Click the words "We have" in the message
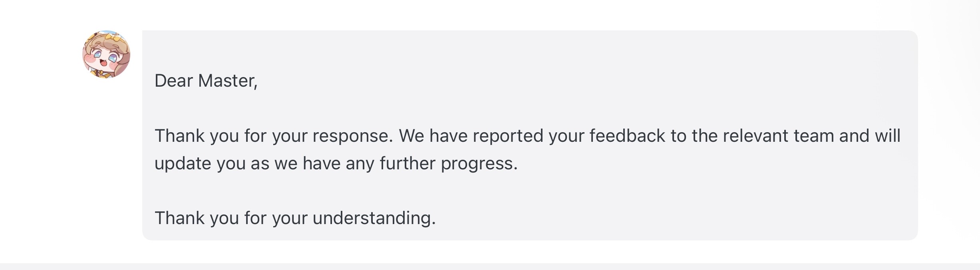This screenshot has height=270, width=980. [x=433, y=136]
